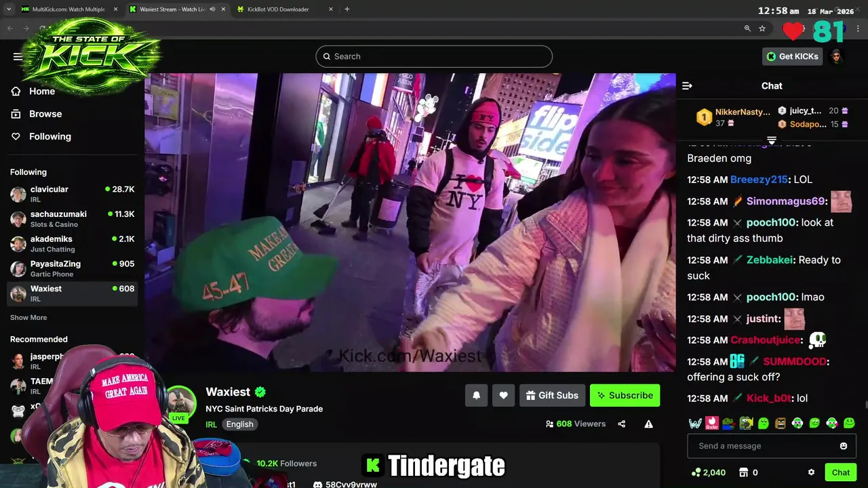
Task: Click Simonmagus69 username in chat
Action: (785, 201)
